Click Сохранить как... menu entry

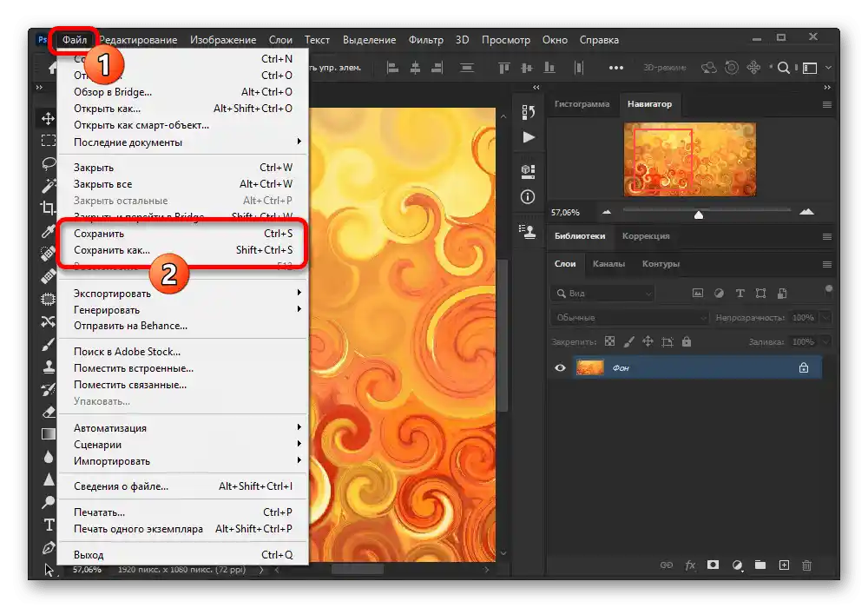[182, 250]
